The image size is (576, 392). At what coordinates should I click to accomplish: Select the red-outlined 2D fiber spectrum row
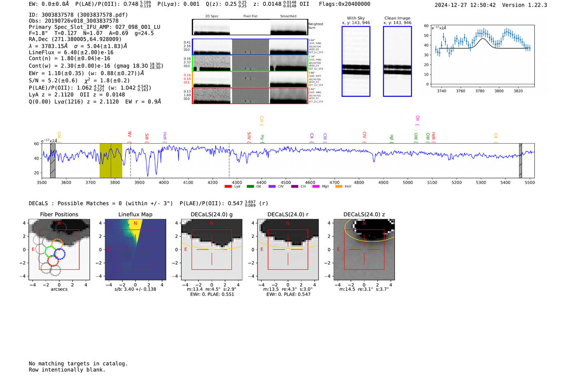pos(250,96)
